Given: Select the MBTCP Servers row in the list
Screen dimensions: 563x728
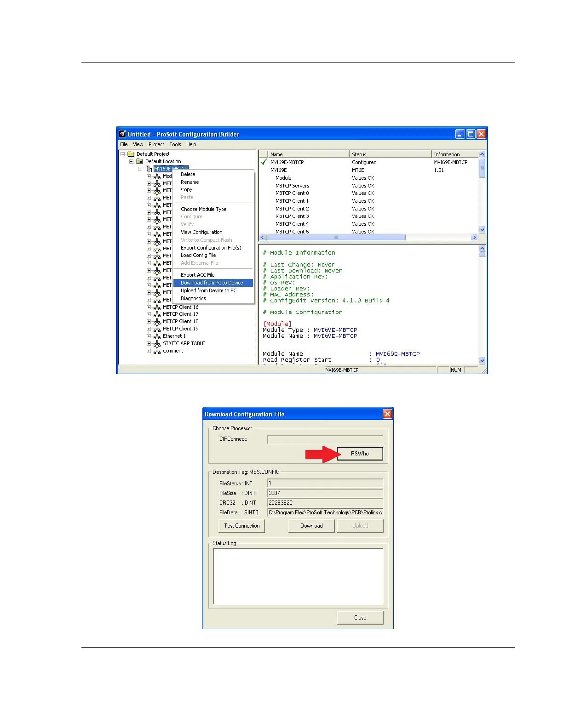Looking at the screenshot, I should pos(368,186).
